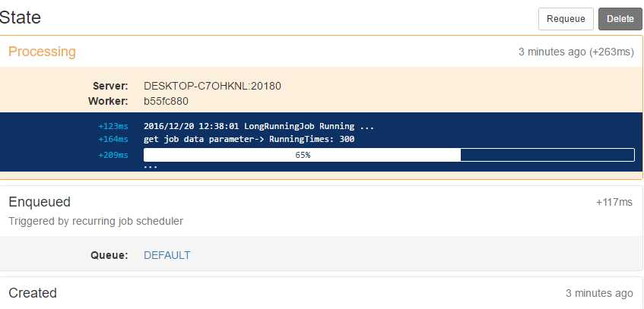The height and width of the screenshot is (309, 644).
Task: Click the Created state heading
Action: click(x=33, y=293)
